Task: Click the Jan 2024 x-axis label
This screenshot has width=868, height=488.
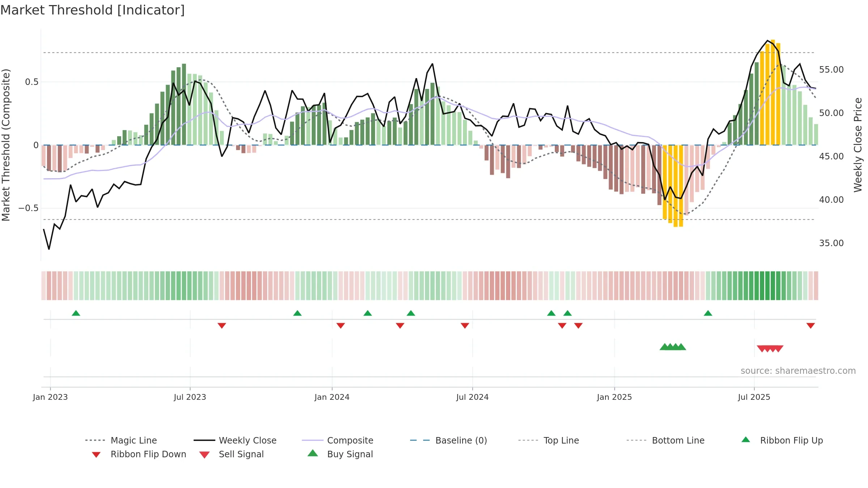Action: pyautogui.click(x=332, y=397)
